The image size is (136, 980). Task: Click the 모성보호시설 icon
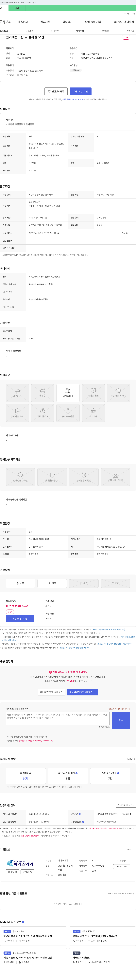pyautogui.click(x=68, y=413)
